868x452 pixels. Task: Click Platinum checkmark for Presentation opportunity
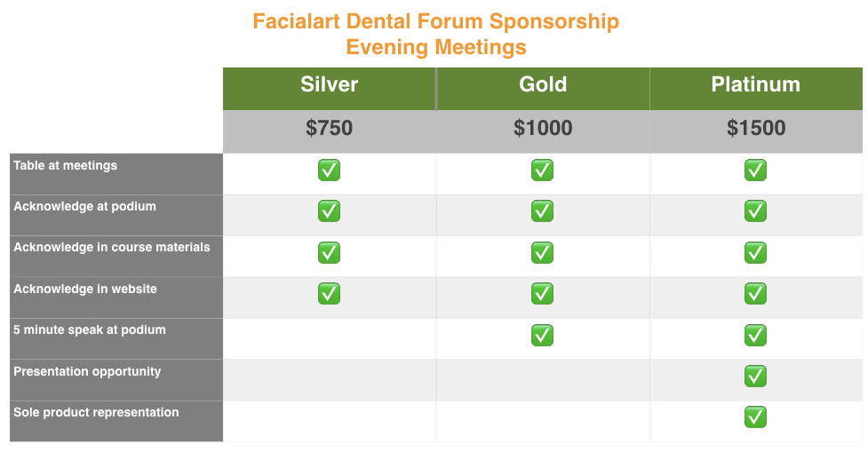[755, 377]
